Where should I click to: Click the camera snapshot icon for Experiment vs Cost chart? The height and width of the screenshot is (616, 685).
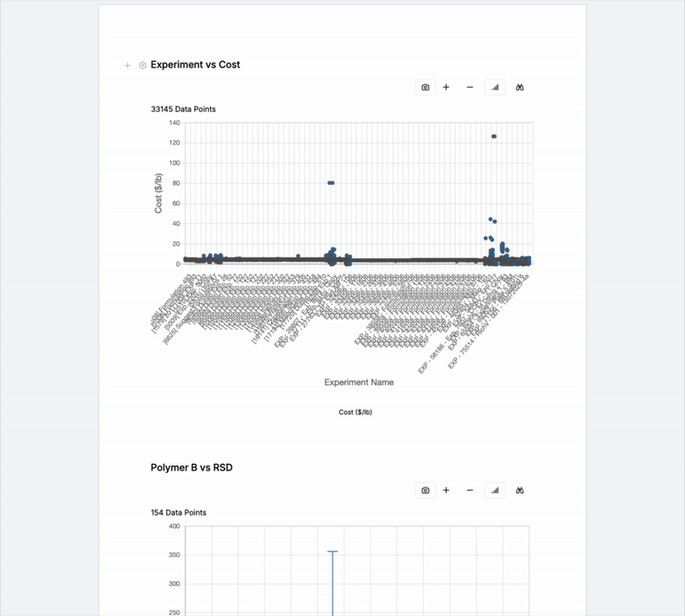pos(426,87)
